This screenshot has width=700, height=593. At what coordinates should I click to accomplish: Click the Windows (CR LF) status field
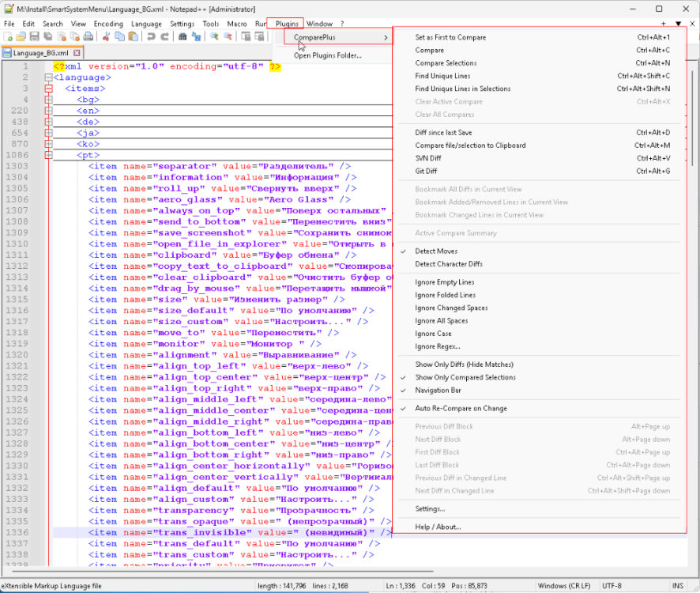(x=564, y=586)
